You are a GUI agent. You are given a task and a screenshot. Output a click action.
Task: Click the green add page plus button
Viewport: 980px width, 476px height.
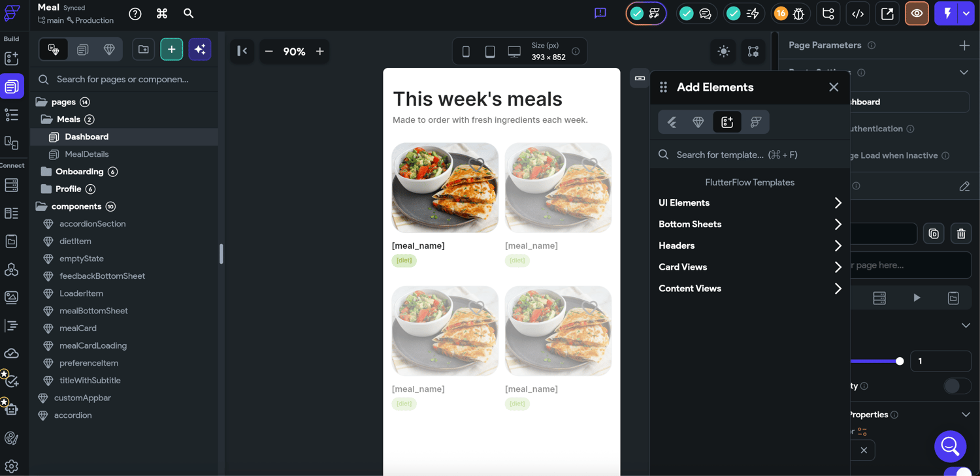point(172,50)
